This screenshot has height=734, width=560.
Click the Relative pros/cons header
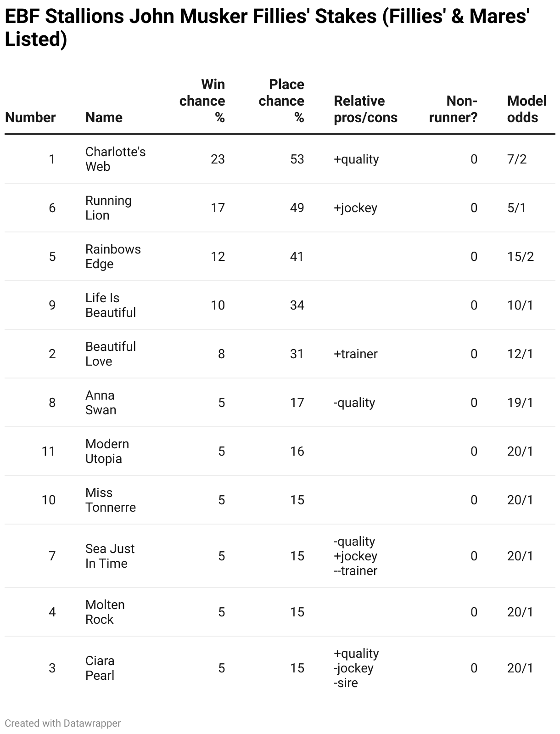point(366,109)
